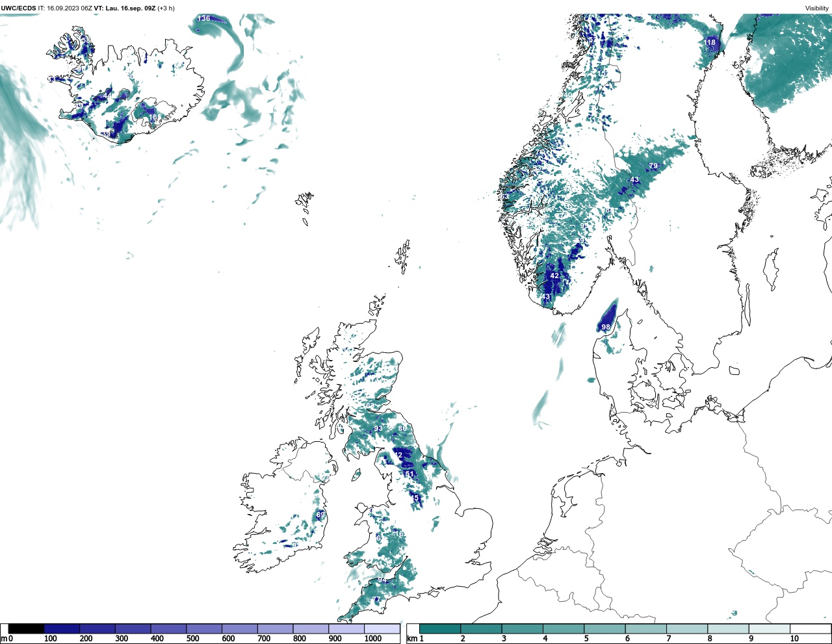This screenshot has height=644, width=832.
Task: Click the 7–8 km legend swatch
Action: pyautogui.click(x=687, y=629)
